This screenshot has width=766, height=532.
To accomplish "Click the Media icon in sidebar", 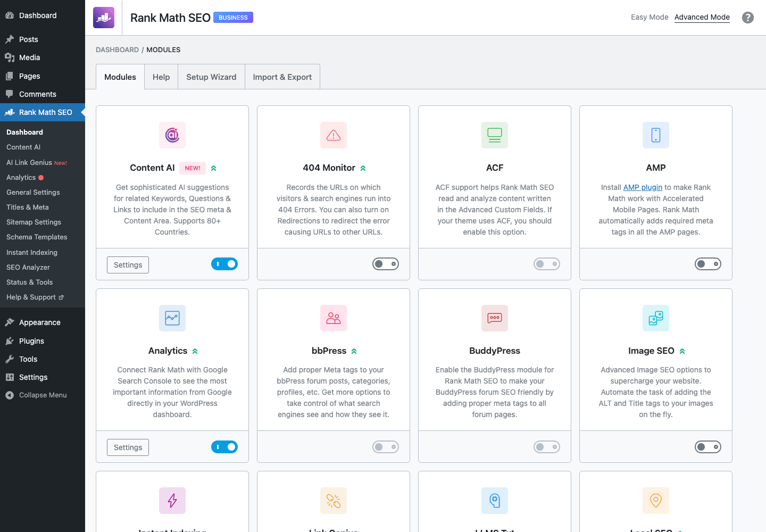I will pos(10,57).
